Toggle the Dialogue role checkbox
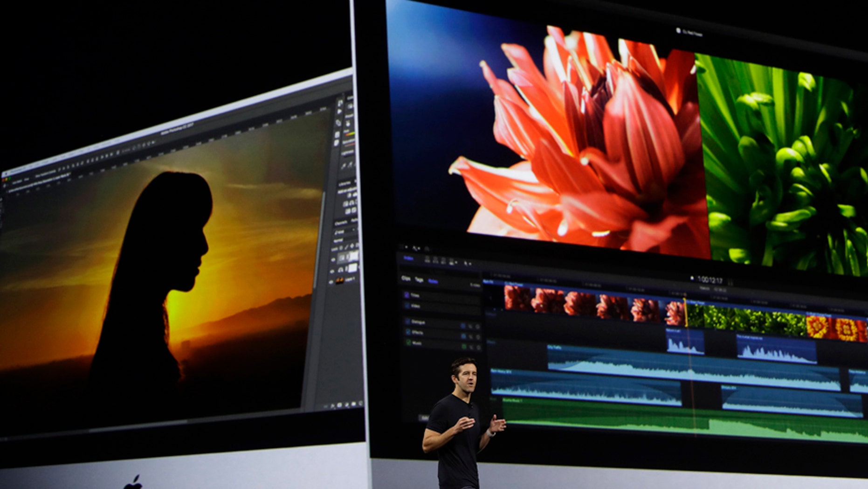This screenshot has height=489, width=868. 407,321
